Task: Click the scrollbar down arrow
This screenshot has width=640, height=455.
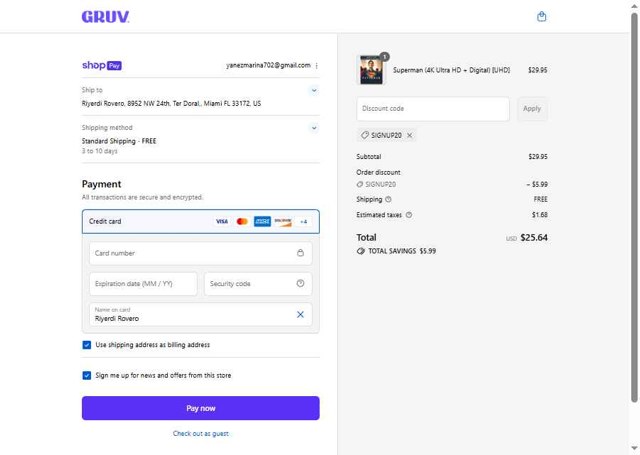Action: pos(634,449)
